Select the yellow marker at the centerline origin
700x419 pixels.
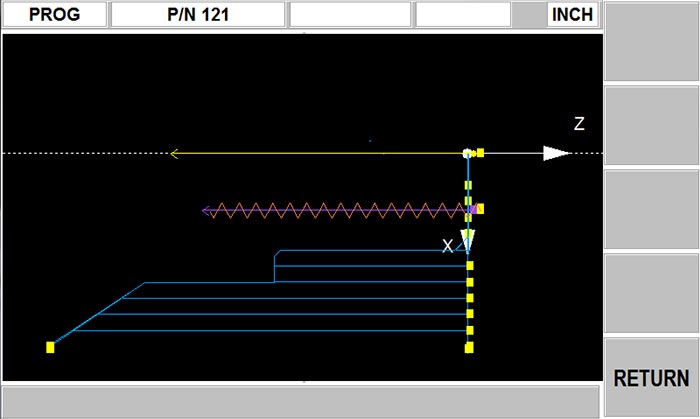[x=480, y=153]
